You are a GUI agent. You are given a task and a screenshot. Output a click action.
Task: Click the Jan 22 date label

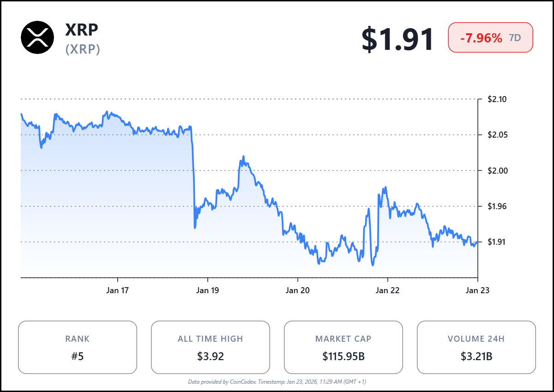click(x=387, y=290)
